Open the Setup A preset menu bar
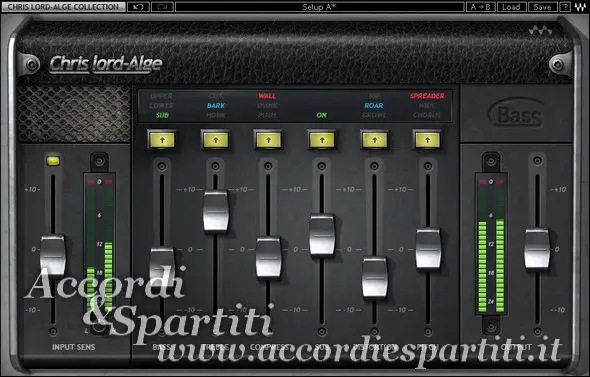 pyautogui.click(x=319, y=7)
